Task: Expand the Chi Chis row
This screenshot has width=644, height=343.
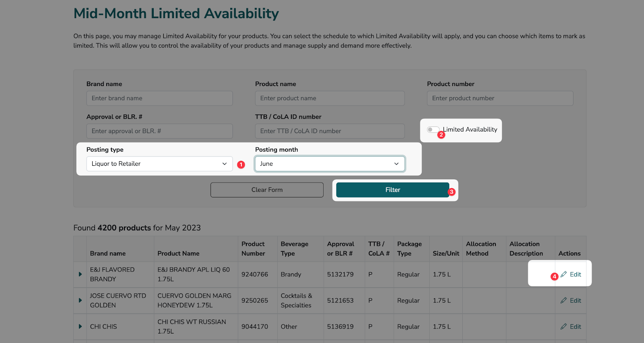Action: click(80, 327)
